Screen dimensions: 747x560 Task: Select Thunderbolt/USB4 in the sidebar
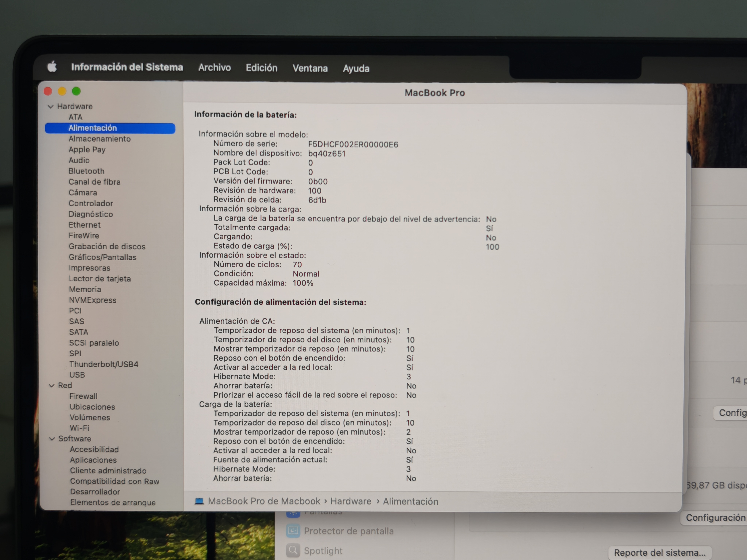(104, 364)
